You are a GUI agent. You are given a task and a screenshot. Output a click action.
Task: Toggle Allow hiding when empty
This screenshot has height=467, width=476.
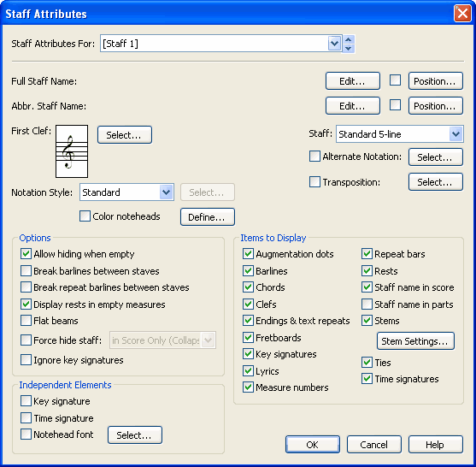coord(26,254)
